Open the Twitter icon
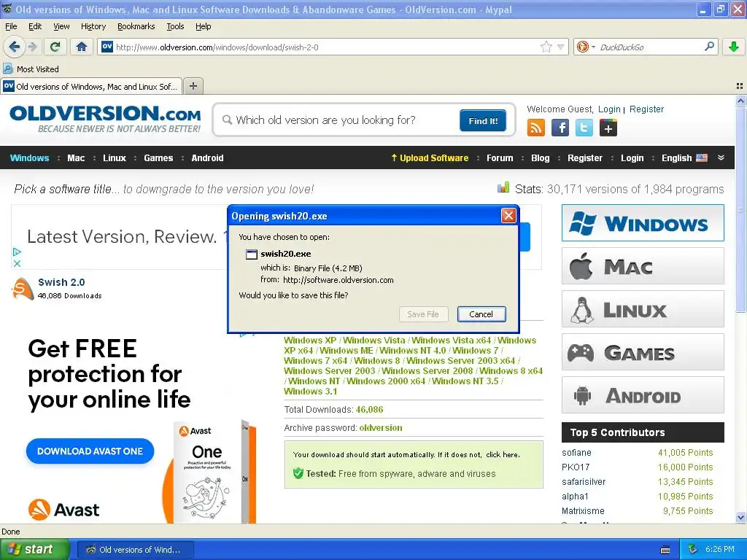This screenshot has width=747, height=560. (584, 128)
